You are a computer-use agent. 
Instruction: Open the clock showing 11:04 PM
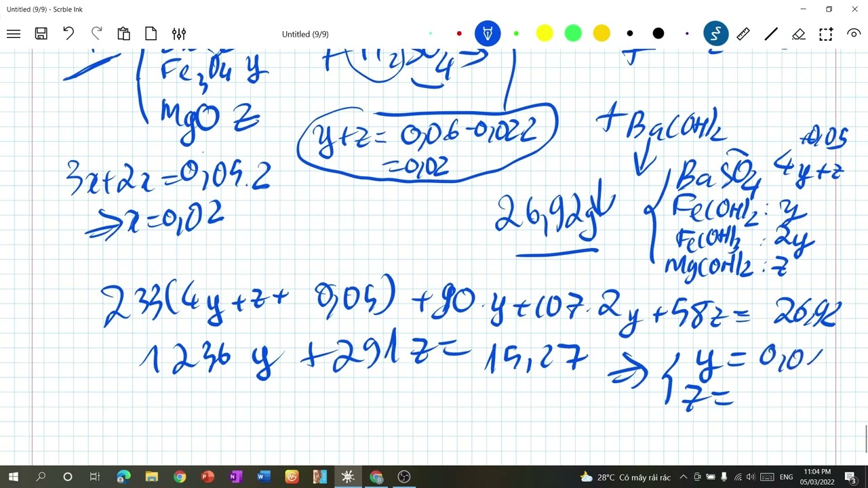click(x=816, y=477)
